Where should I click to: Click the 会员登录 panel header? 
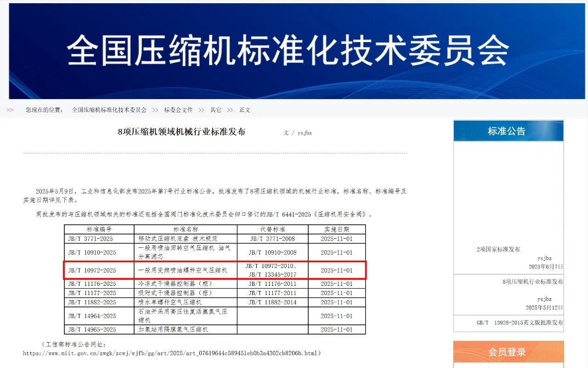click(x=508, y=352)
